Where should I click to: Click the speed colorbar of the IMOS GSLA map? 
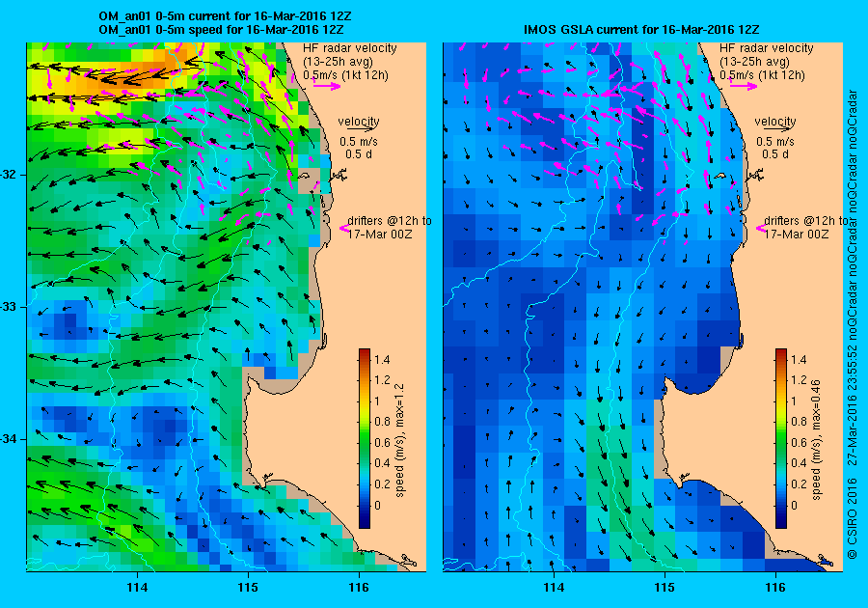click(781, 438)
